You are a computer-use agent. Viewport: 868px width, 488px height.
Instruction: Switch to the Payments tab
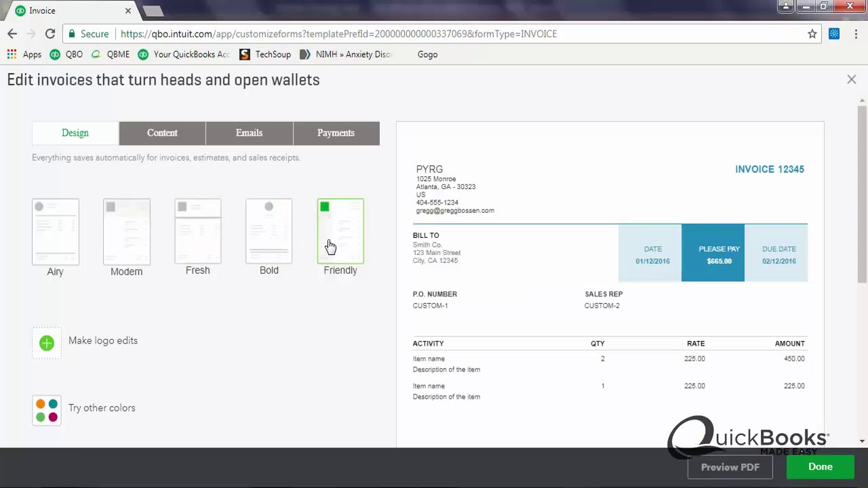click(336, 133)
